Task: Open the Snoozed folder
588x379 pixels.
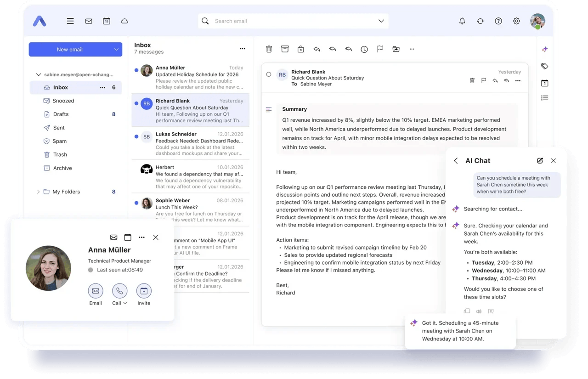Action: (x=76, y=101)
